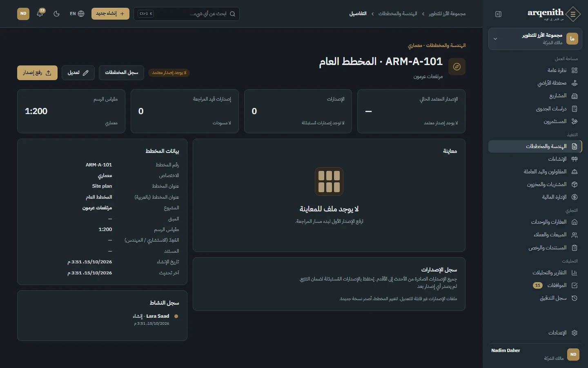Click the تعديل edit button
This screenshot has height=368, width=588.
pyautogui.click(x=78, y=73)
